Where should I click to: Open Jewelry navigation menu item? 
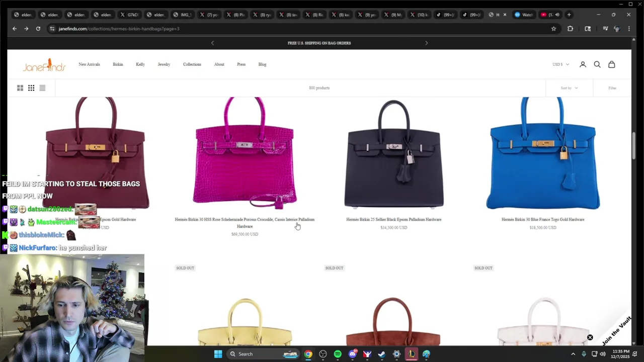tap(164, 64)
